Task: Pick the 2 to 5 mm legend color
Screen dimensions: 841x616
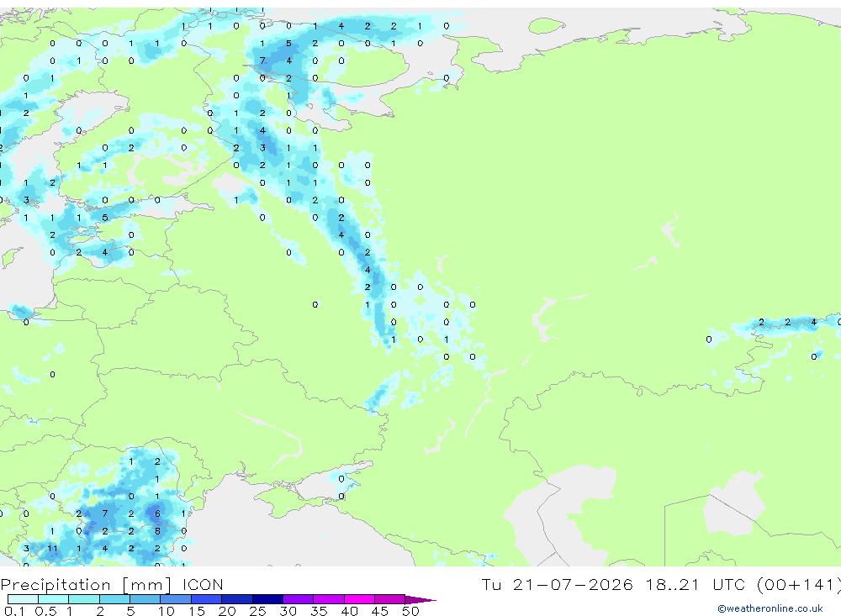Action: pyautogui.click(x=114, y=599)
